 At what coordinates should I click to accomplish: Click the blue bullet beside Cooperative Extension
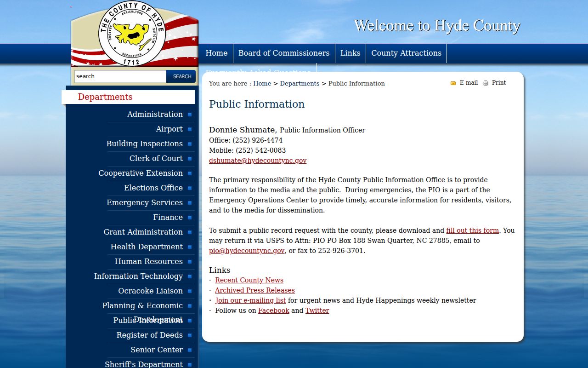click(x=190, y=173)
